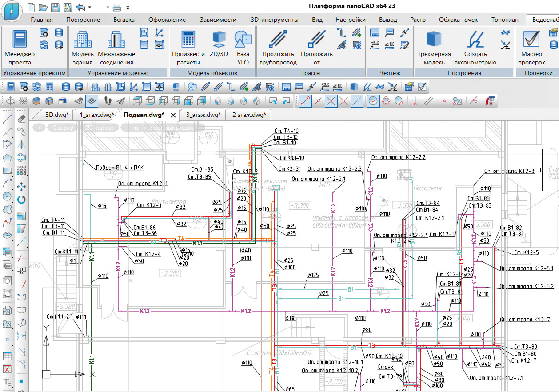The height and width of the screenshot is (392, 559).
Task: Select the Text tool with letter A
Action: [8, 369]
